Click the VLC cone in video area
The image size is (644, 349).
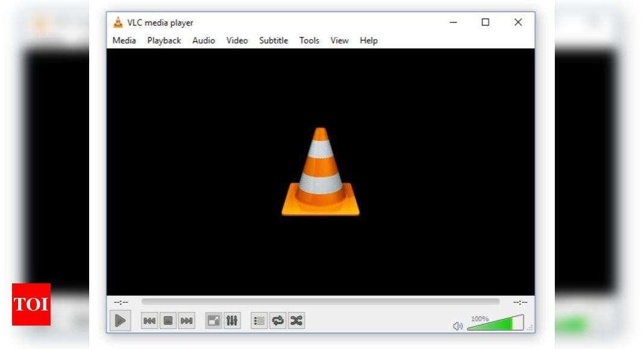pyautogui.click(x=320, y=171)
